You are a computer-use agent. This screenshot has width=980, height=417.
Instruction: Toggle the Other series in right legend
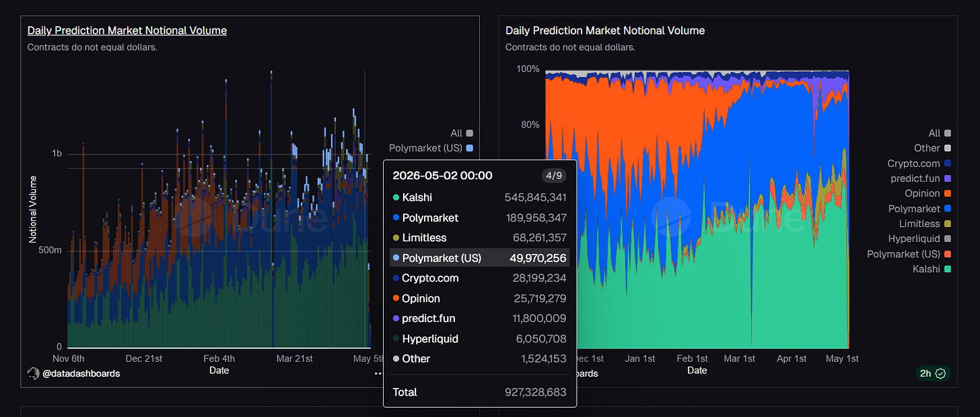point(932,148)
